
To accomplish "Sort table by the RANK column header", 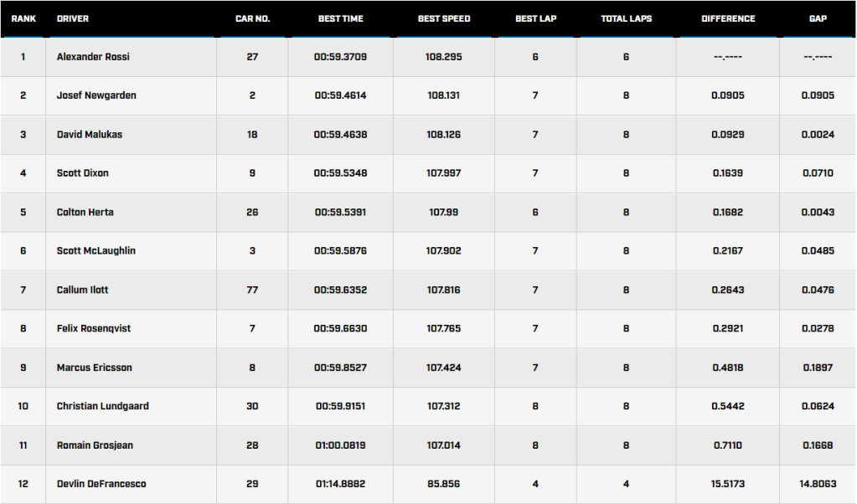I will point(23,18).
